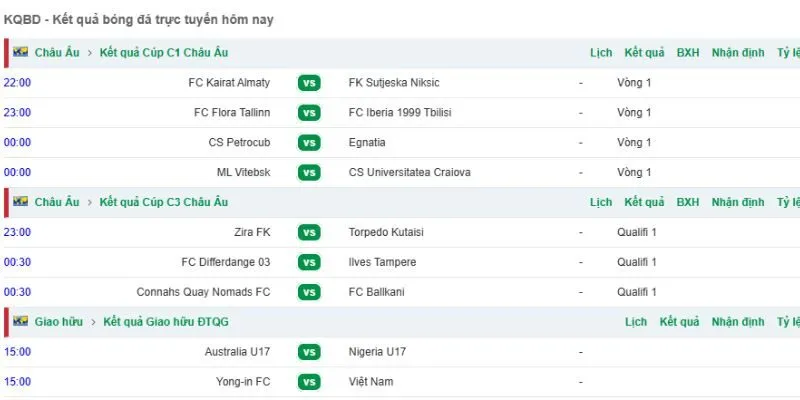
Task: Click the flag icon beside Châu Âu C3 header
Action: 20,202
